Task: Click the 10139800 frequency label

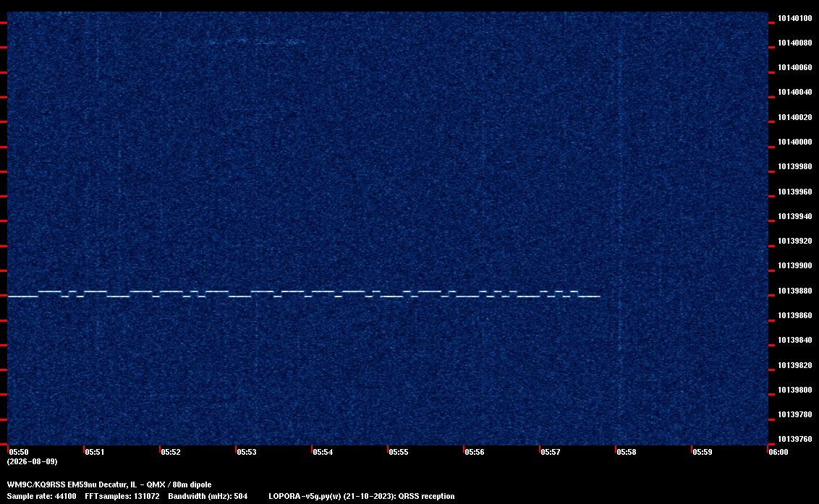Action: pyautogui.click(x=795, y=390)
